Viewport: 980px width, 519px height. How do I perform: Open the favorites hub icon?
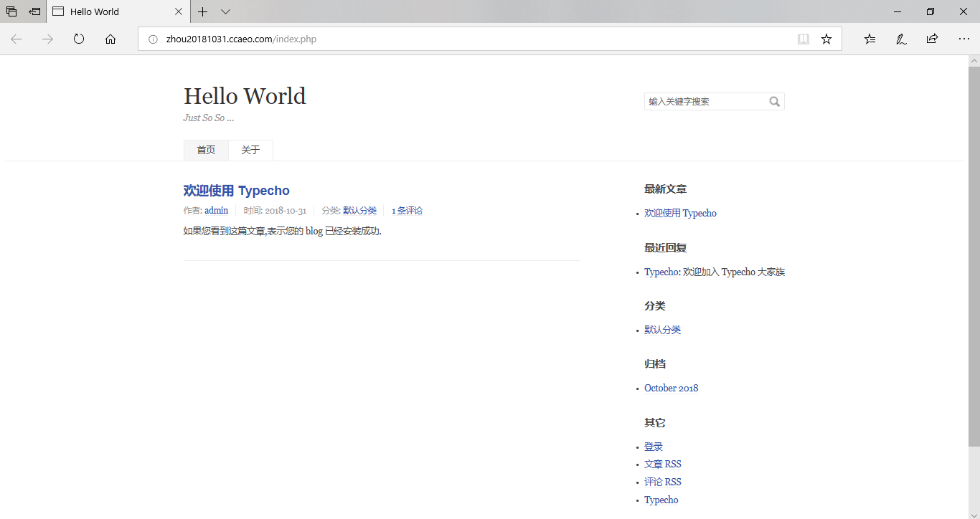click(x=870, y=39)
